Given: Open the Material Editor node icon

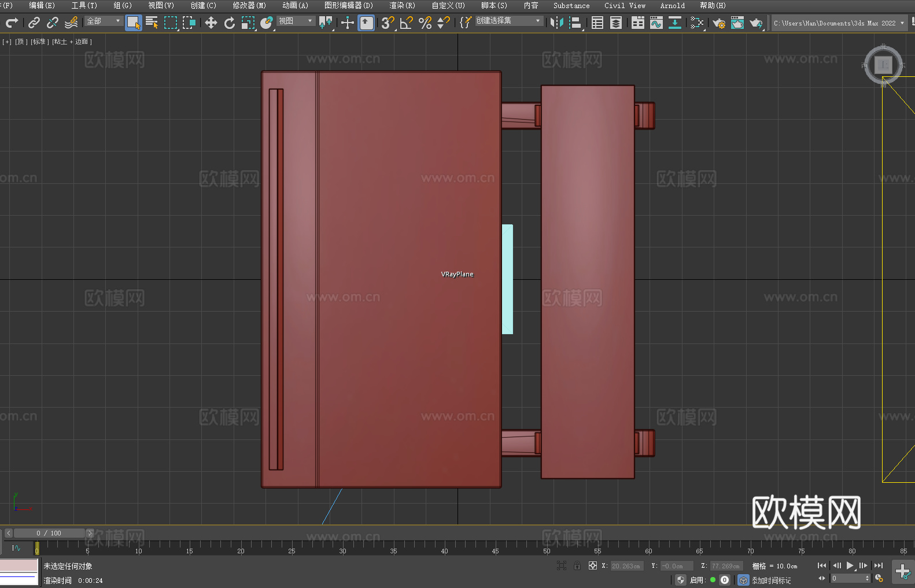Looking at the screenshot, I should [x=697, y=23].
